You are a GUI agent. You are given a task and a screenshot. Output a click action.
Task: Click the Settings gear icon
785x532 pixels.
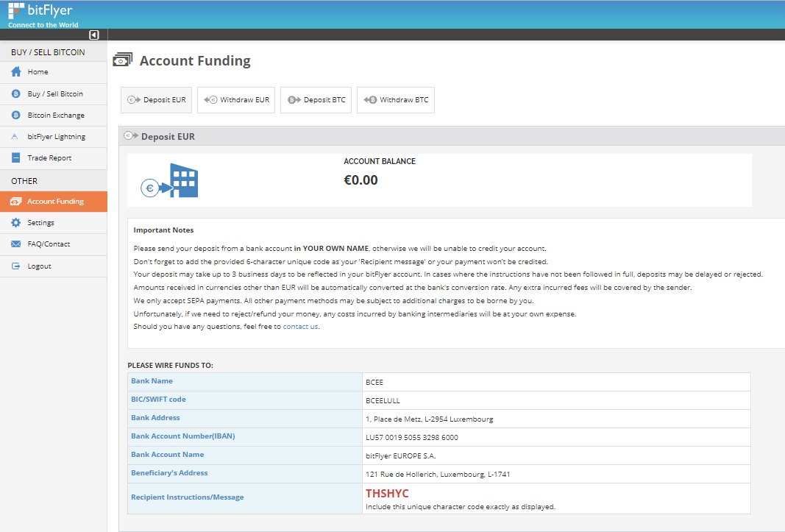coord(16,223)
